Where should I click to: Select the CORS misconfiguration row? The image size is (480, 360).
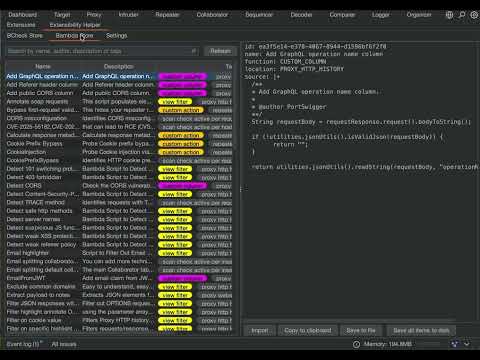[x=119, y=118]
